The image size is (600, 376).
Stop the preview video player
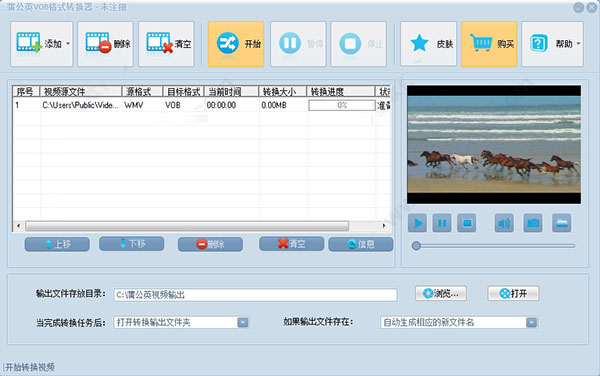pos(467,223)
